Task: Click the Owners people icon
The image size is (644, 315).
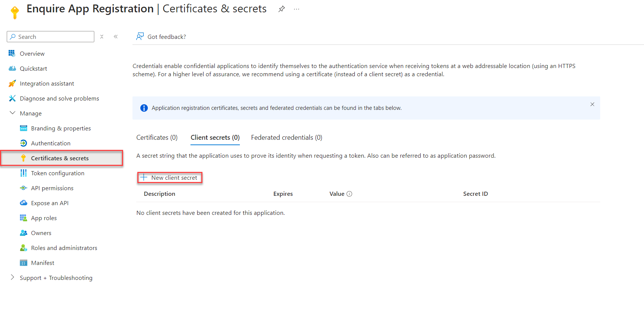Action: [24, 233]
